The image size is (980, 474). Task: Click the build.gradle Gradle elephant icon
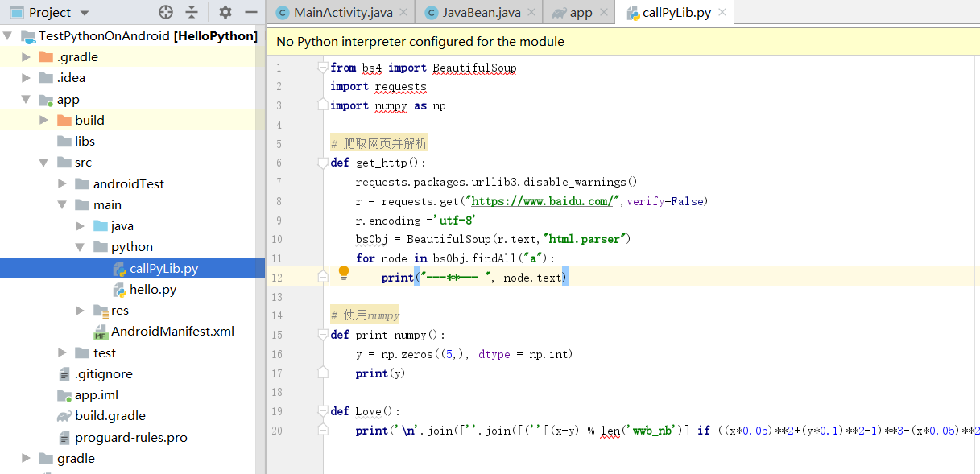pos(64,415)
